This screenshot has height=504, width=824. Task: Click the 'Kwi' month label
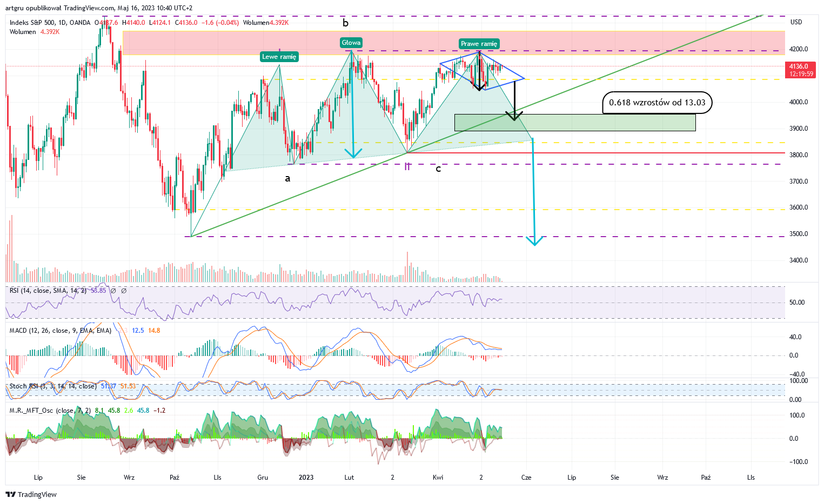438,478
